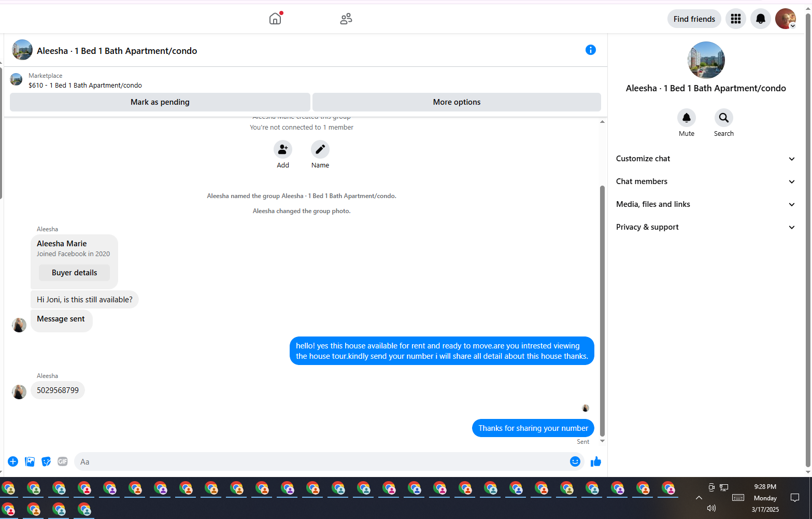Open the touch keyboard tray icon

tap(738, 498)
